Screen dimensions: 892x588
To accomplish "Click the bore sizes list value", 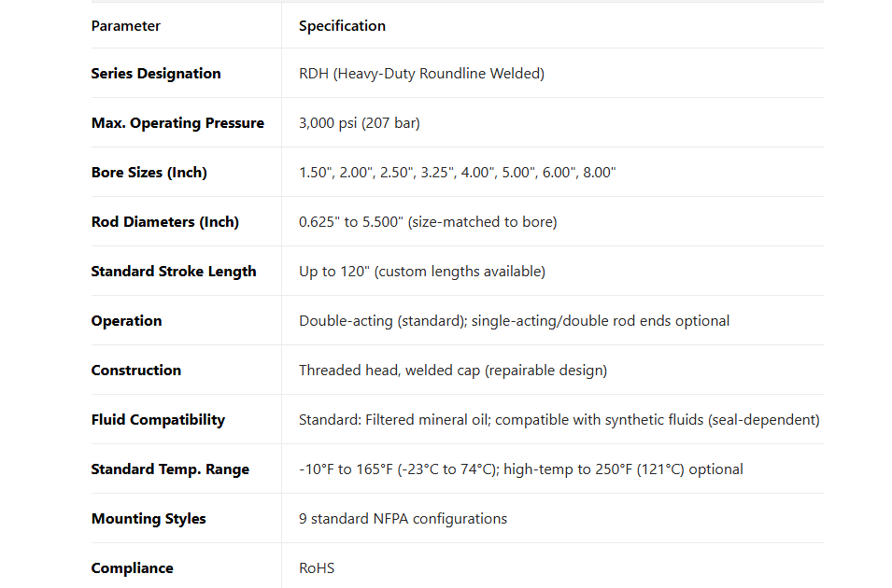I will click(457, 173).
